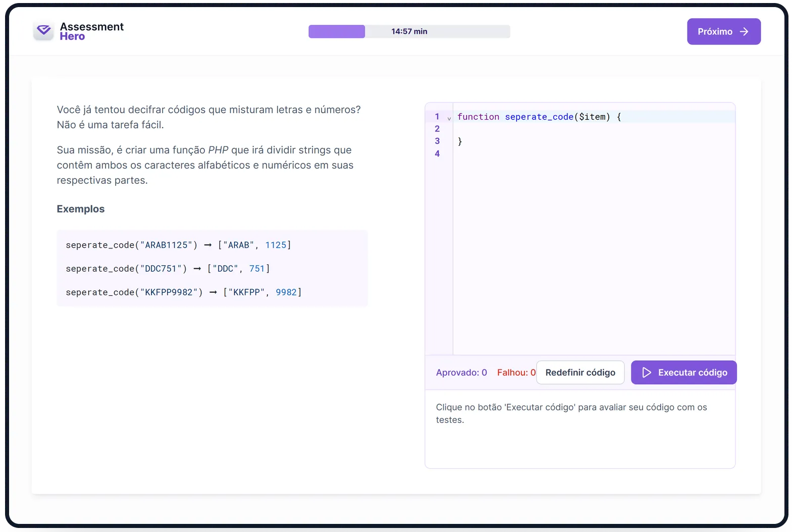Click the arrow icon in Próximo button
792x532 pixels.
coord(744,31)
